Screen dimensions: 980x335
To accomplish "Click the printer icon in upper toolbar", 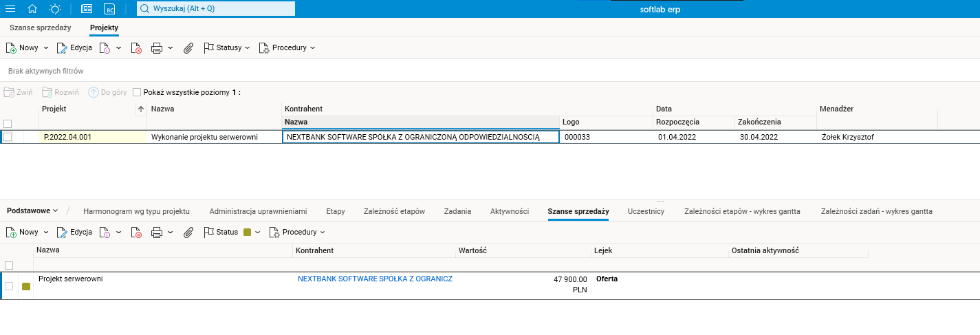I will tap(156, 48).
